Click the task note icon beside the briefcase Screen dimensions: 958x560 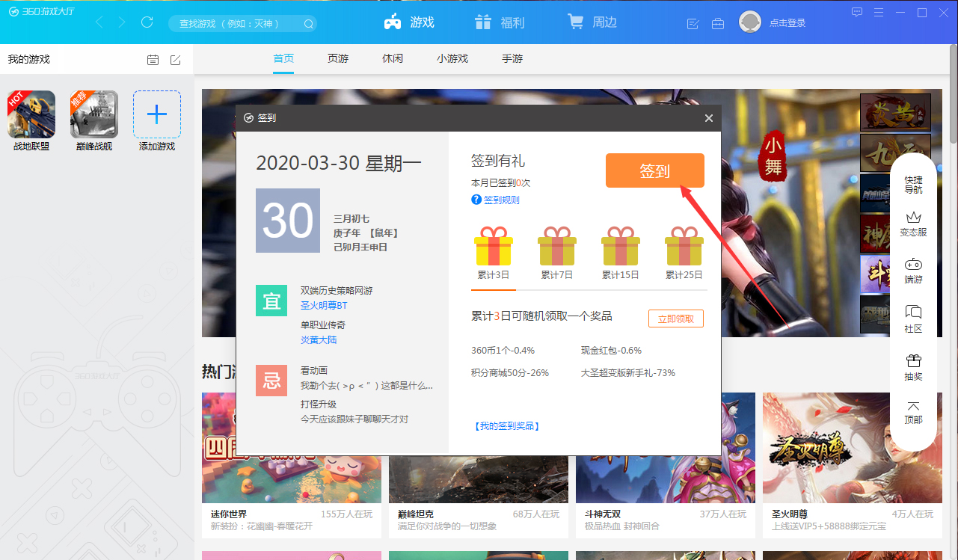pyautogui.click(x=691, y=23)
